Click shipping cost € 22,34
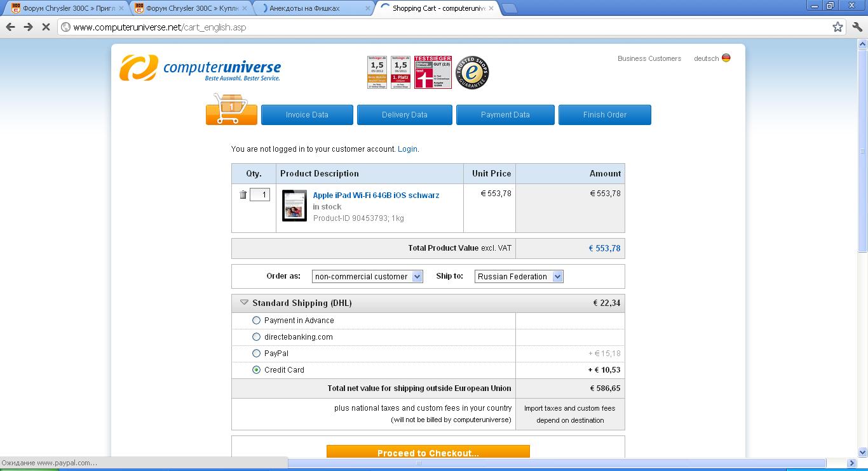 (607, 303)
